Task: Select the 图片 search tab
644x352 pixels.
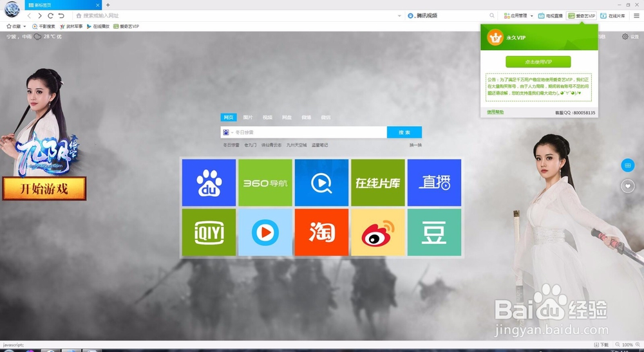Action: (x=248, y=117)
